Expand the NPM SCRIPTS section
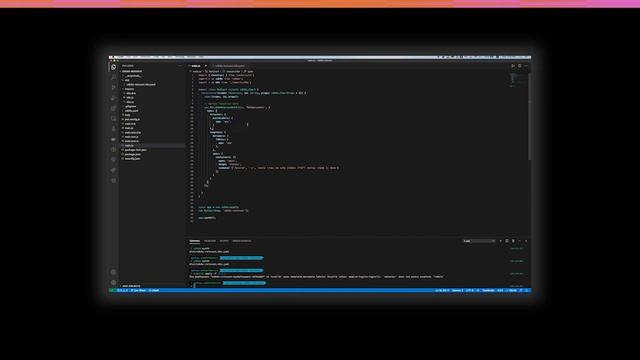 [x=131, y=286]
